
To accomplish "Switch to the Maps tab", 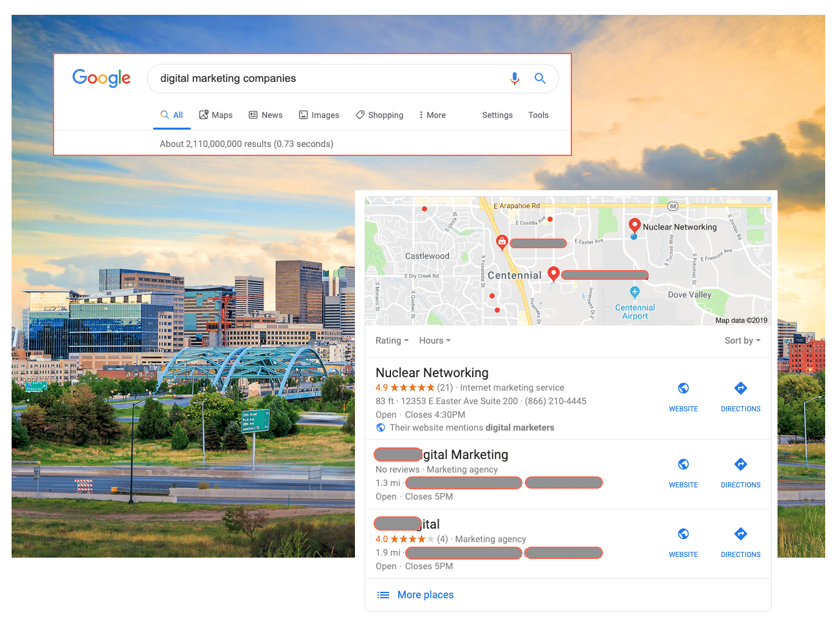I will (216, 115).
